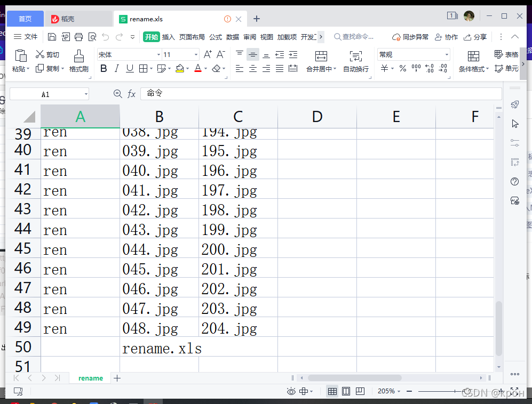This screenshot has height=404, width=532.
Task: Select the rename sheet tab
Action: tap(91, 378)
